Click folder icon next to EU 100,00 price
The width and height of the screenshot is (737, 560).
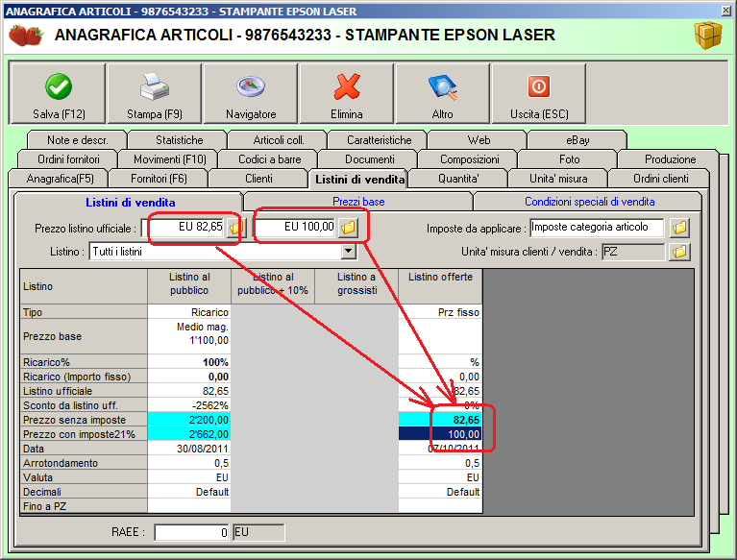tap(348, 228)
